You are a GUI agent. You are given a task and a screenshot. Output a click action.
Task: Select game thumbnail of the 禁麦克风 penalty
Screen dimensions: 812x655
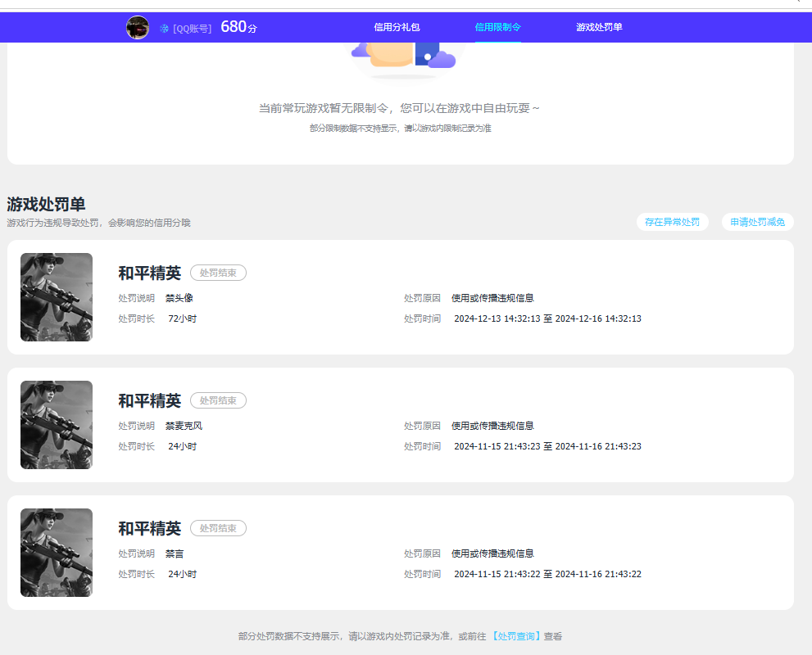click(x=57, y=425)
